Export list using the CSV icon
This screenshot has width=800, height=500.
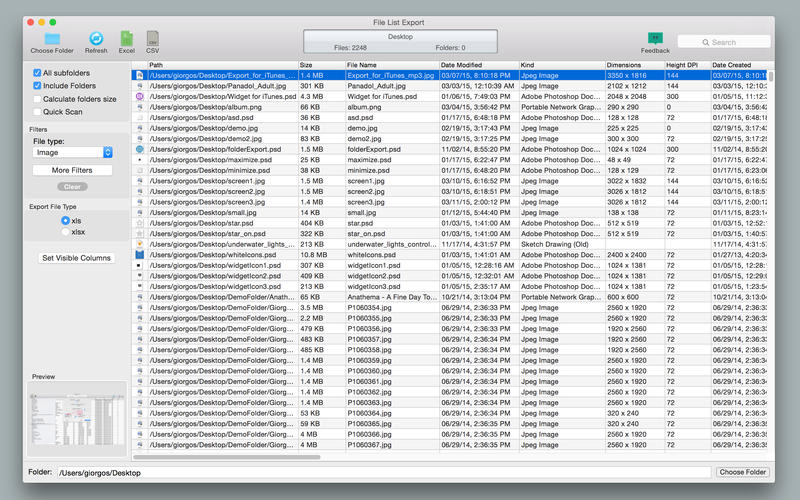point(153,38)
